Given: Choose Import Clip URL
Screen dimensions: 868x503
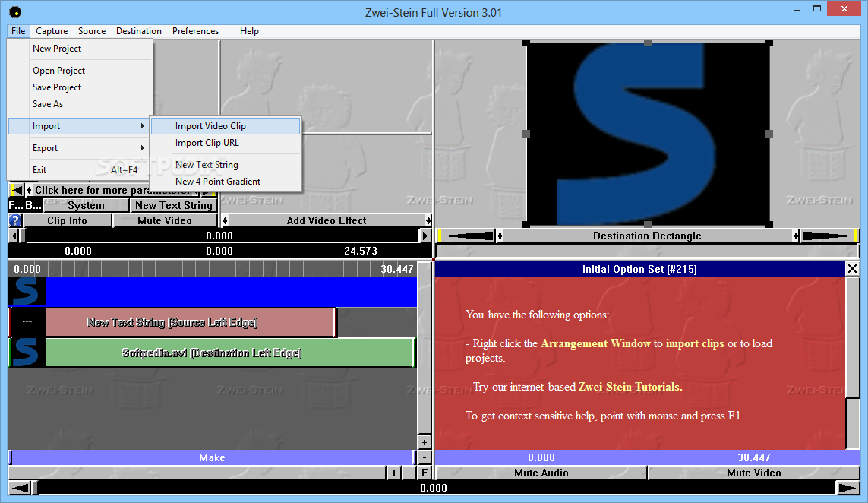Looking at the screenshot, I should point(226,143).
